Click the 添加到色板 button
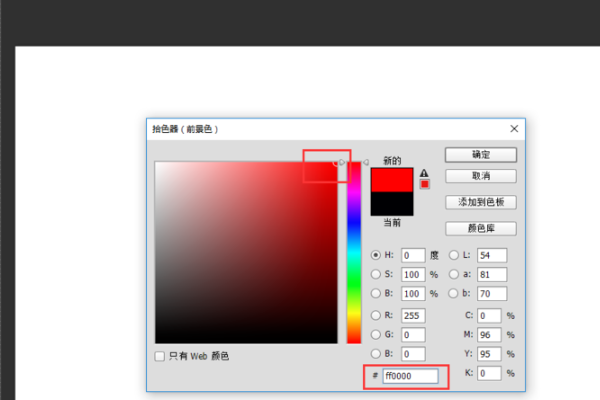Image resolution: width=600 pixels, height=400 pixels. click(480, 202)
